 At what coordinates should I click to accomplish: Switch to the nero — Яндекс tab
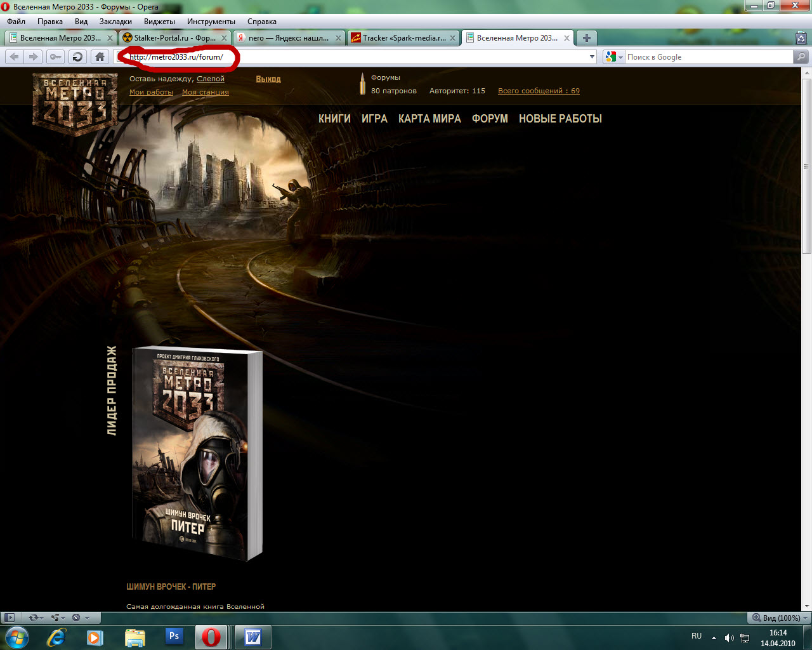pyautogui.click(x=289, y=38)
